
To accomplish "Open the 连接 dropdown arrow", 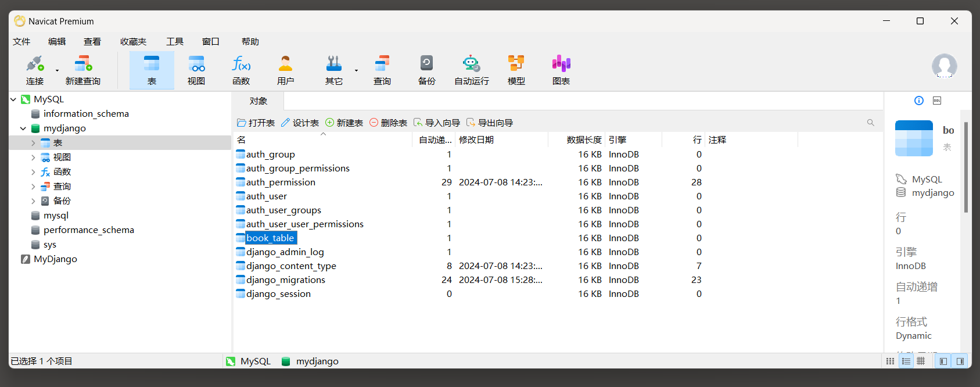I will point(57,70).
